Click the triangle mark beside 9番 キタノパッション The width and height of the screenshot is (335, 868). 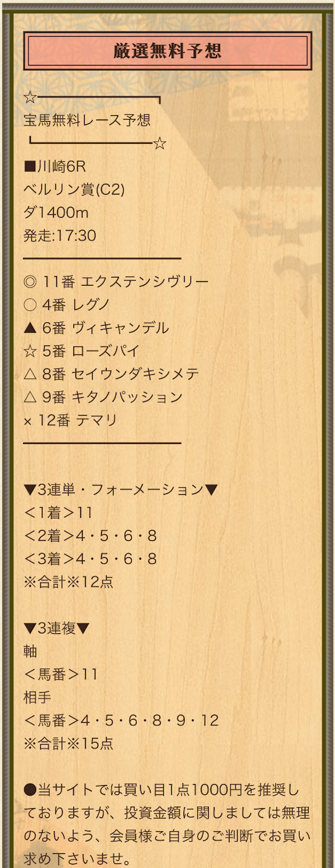(x=30, y=397)
